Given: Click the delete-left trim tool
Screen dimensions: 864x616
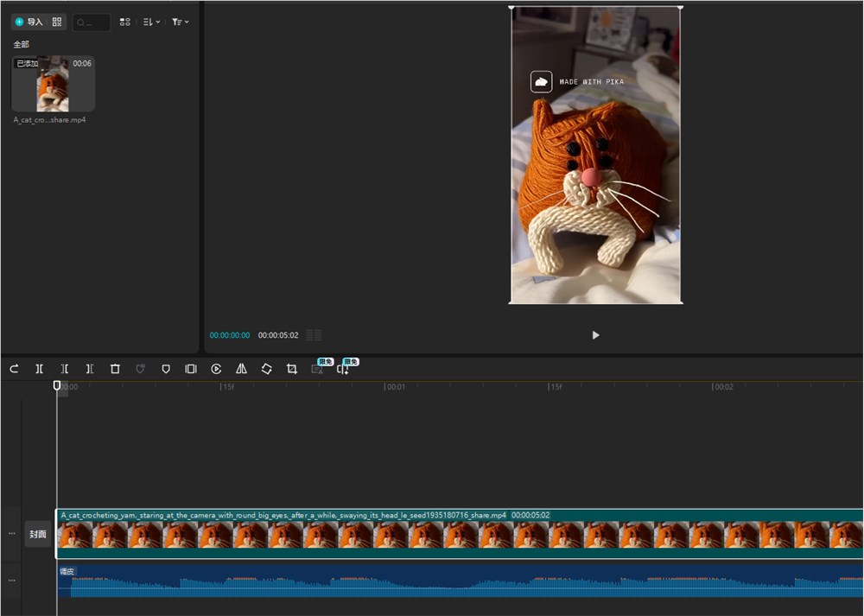Looking at the screenshot, I should (65, 369).
